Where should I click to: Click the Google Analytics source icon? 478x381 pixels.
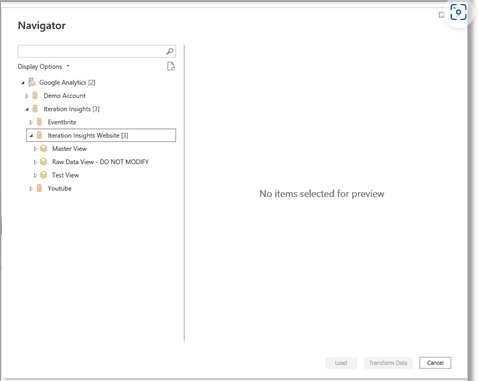[32, 82]
